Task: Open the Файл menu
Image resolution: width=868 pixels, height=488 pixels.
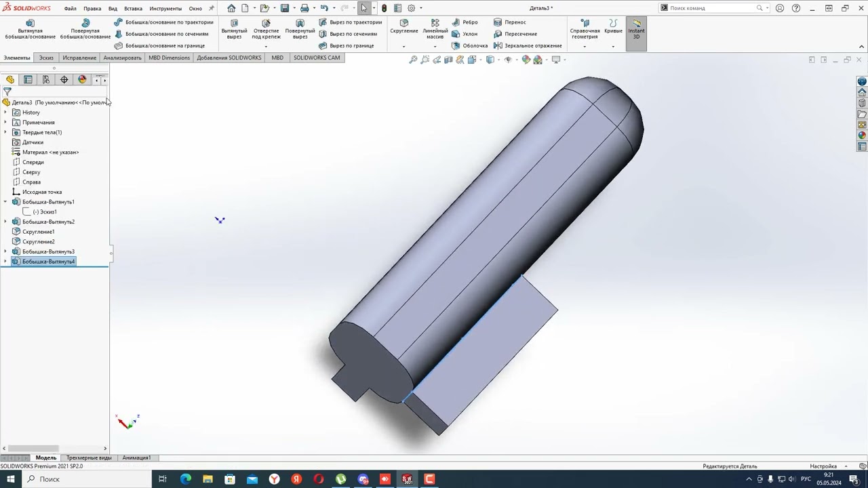Action: [71, 8]
